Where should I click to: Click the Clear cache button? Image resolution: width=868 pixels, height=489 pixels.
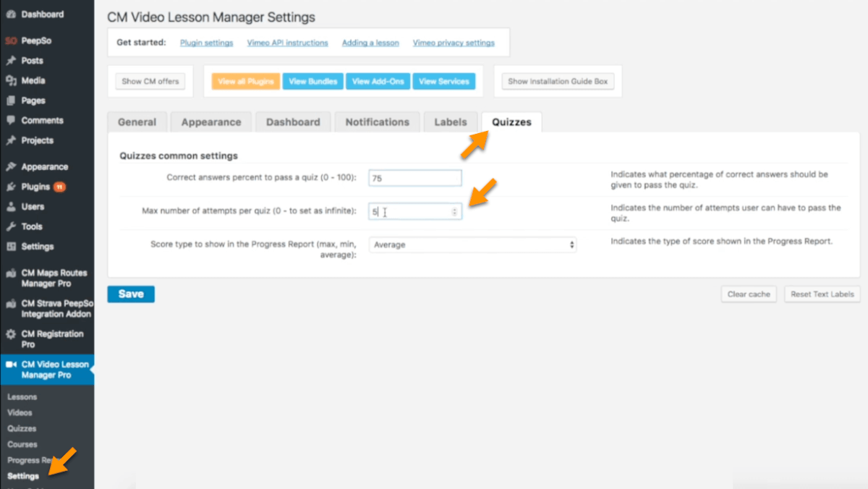[749, 294]
